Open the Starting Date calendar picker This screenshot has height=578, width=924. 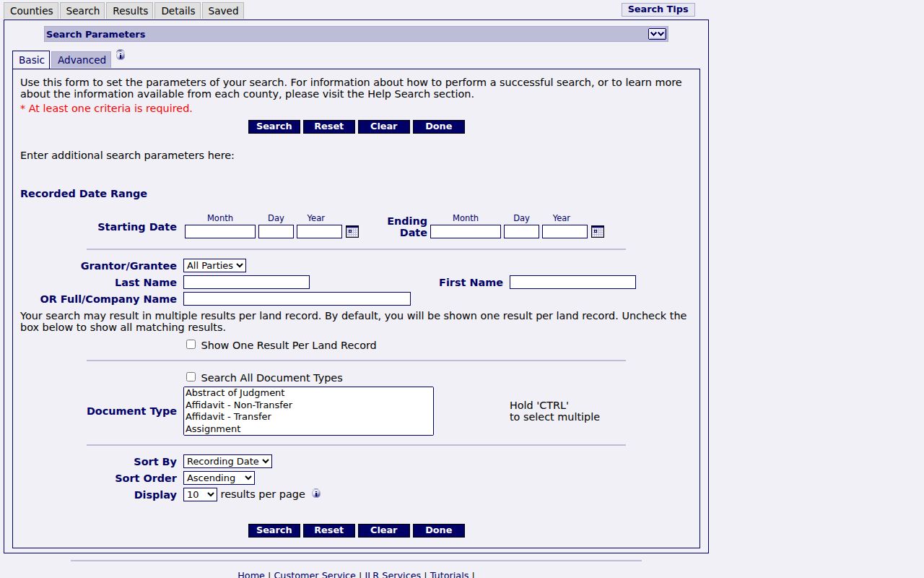click(352, 232)
